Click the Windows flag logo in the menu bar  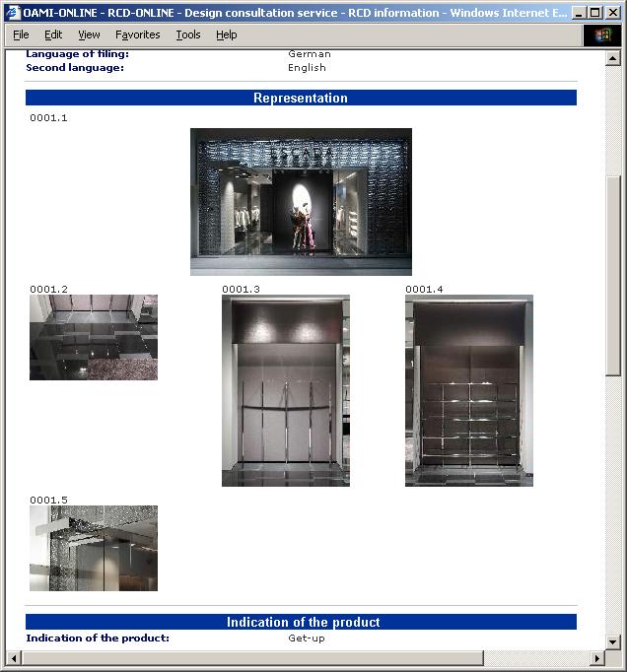pos(602,35)
